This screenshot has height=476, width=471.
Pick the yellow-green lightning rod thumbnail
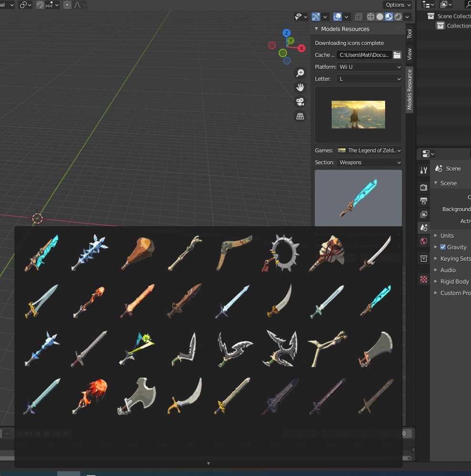[x=137, y=349]
